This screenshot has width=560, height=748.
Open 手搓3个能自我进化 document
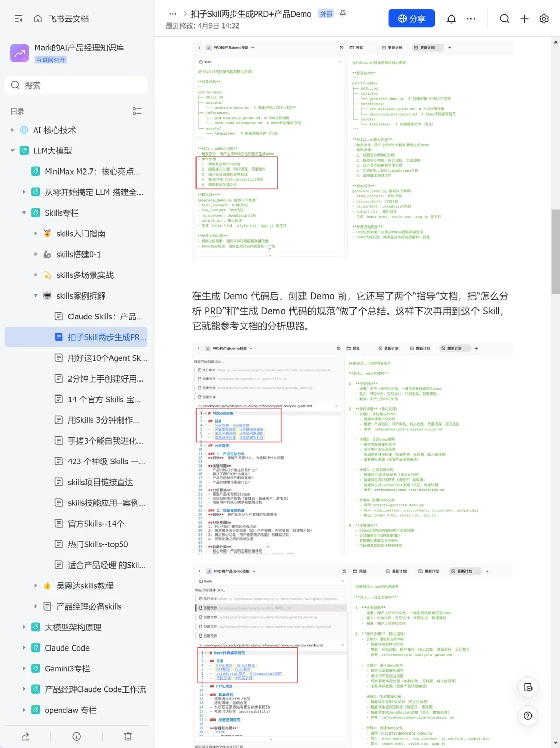[105, 441]
